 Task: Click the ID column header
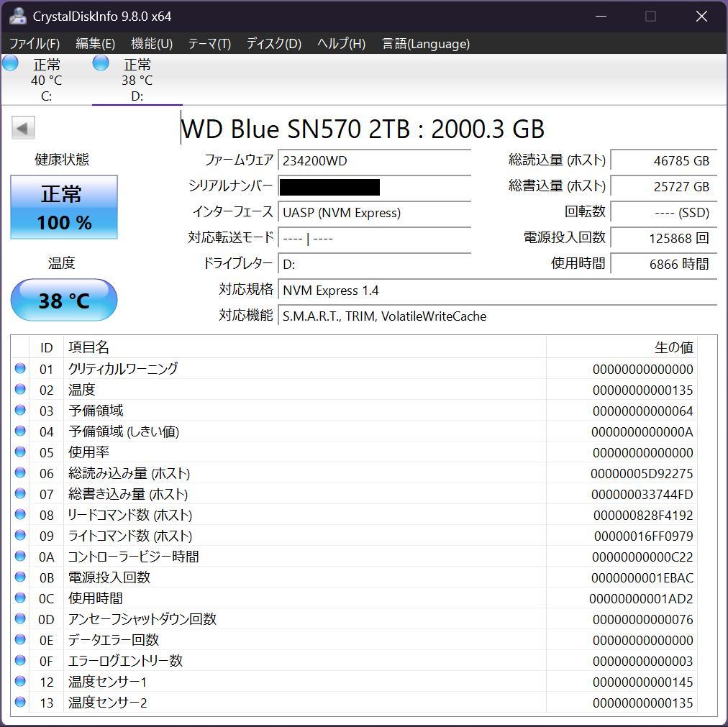[x=47, y=347]
